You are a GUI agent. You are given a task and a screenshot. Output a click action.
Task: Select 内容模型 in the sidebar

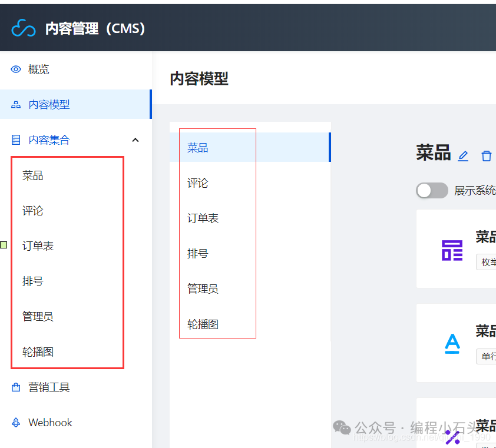click(x=76, y=104)
